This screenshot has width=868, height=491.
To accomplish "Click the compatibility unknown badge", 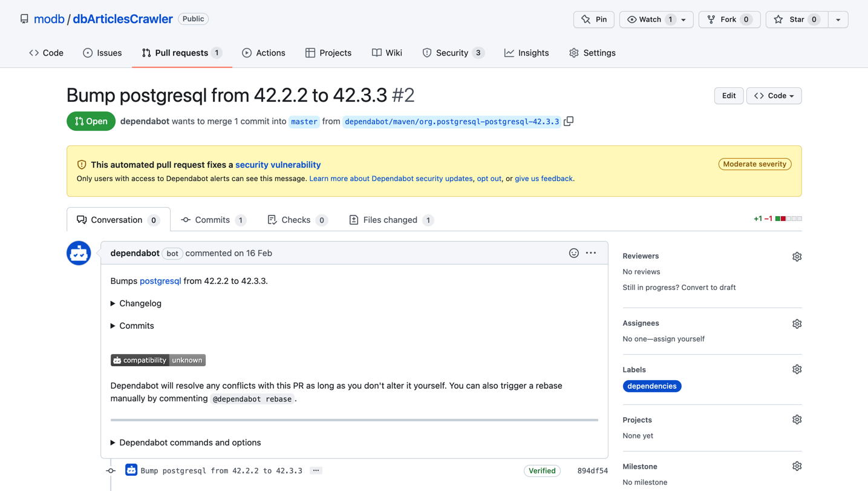I will point(158,360).
